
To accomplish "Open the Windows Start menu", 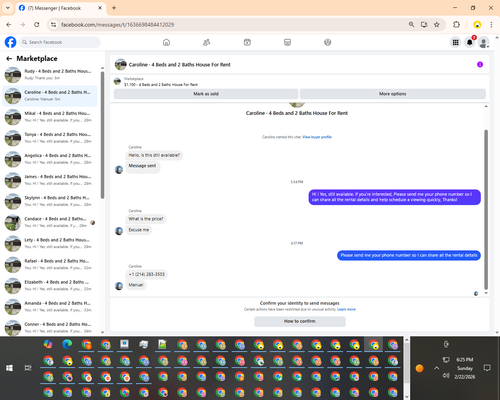I will point(9,368).
